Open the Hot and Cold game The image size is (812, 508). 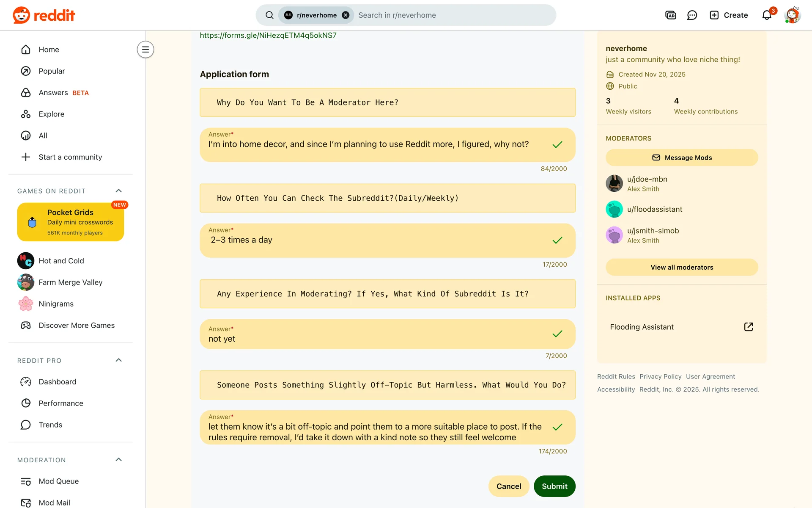pyautogui.click(x=61, y=261)
